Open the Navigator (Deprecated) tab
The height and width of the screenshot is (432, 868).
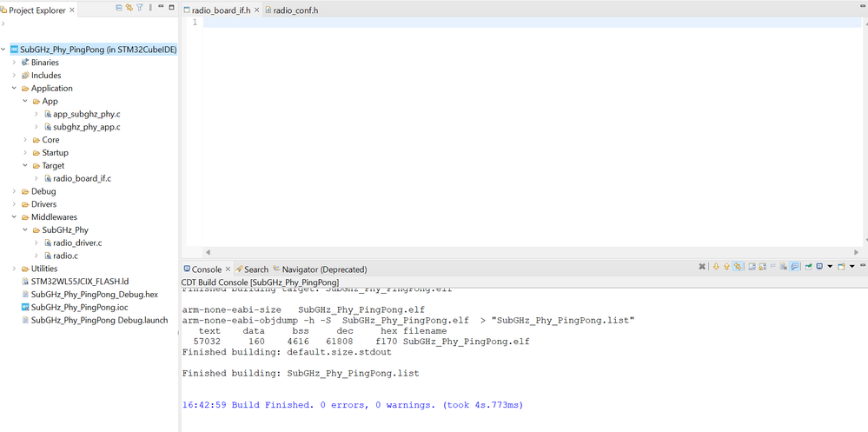(x=320, y=269)
